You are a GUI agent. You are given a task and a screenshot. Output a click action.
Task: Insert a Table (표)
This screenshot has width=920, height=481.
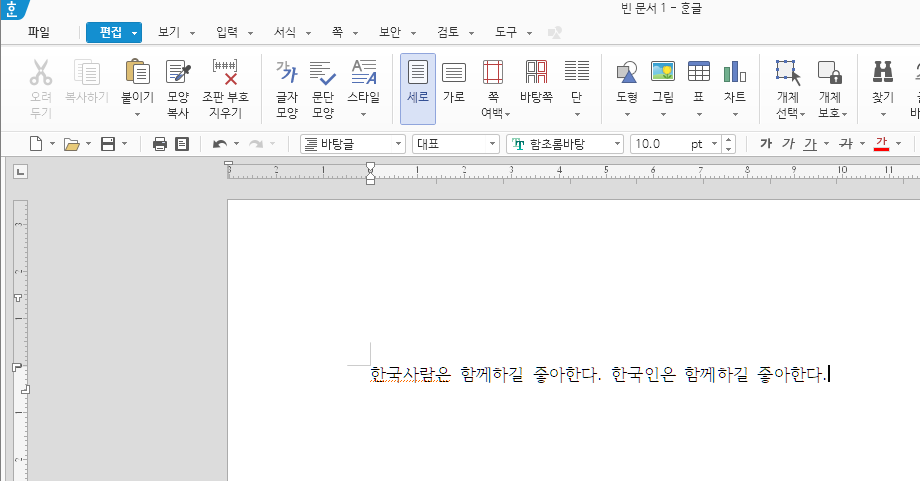point(699,72)
